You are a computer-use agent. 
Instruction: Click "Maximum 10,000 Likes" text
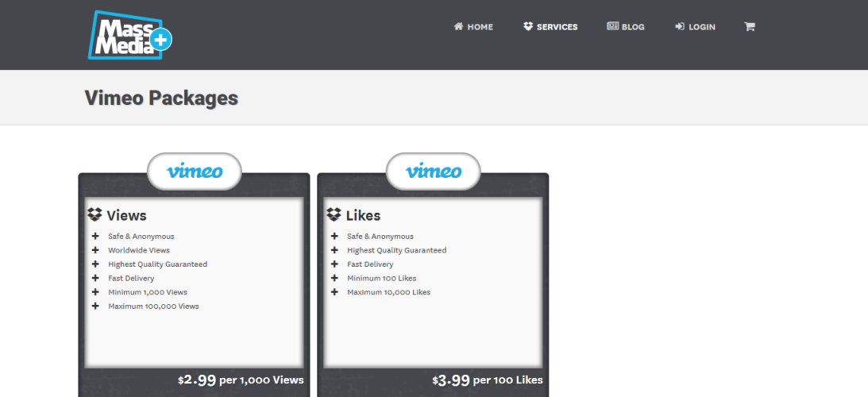(x=388, y=292)
